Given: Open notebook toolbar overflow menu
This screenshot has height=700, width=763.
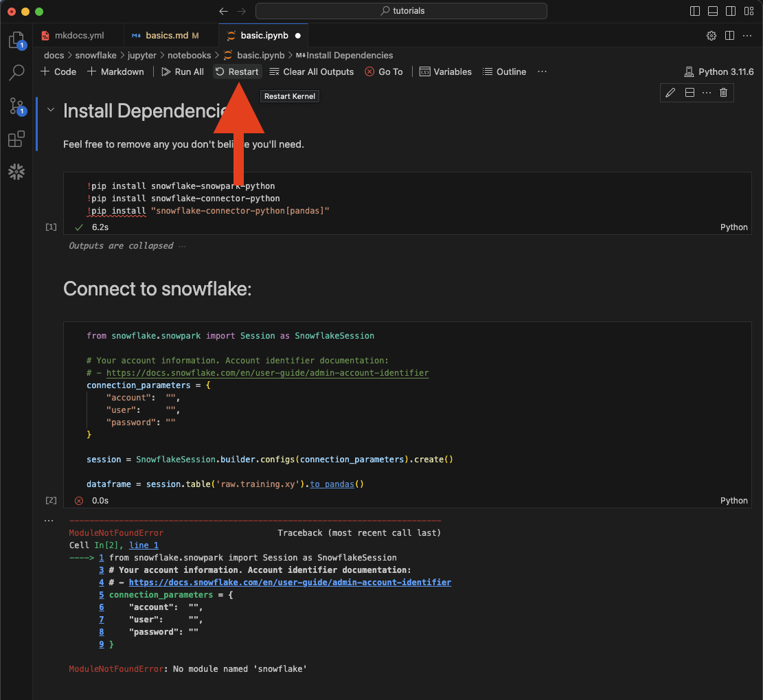Looking at the screenshot, I should coord(542,71).
